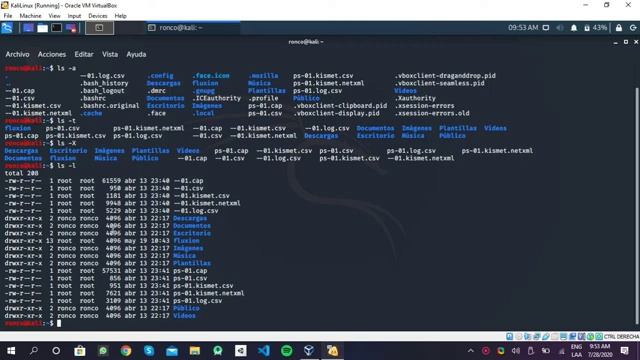Click the screen recorder icon in Kali panel
Viewport: 640px width, 360px height.
pyautogui.click(x=71, y=28)
